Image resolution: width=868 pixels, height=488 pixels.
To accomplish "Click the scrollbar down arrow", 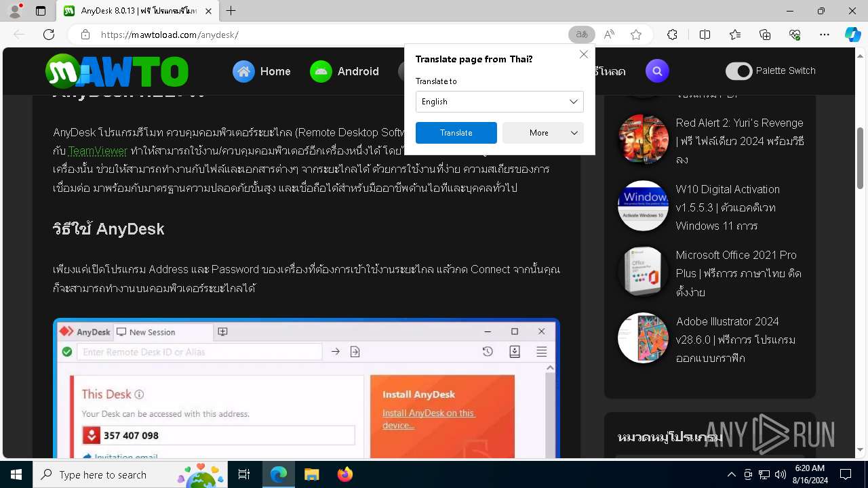I will pyautogui.click(x=861, y=449).
